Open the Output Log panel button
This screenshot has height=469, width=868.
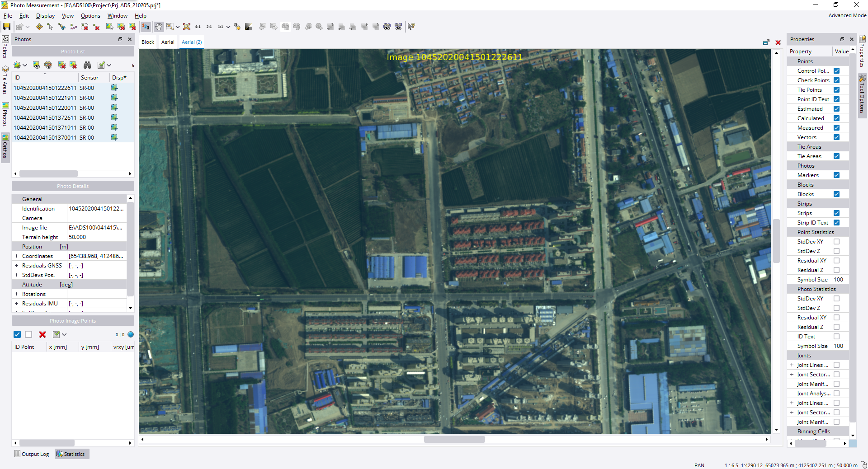32,454
